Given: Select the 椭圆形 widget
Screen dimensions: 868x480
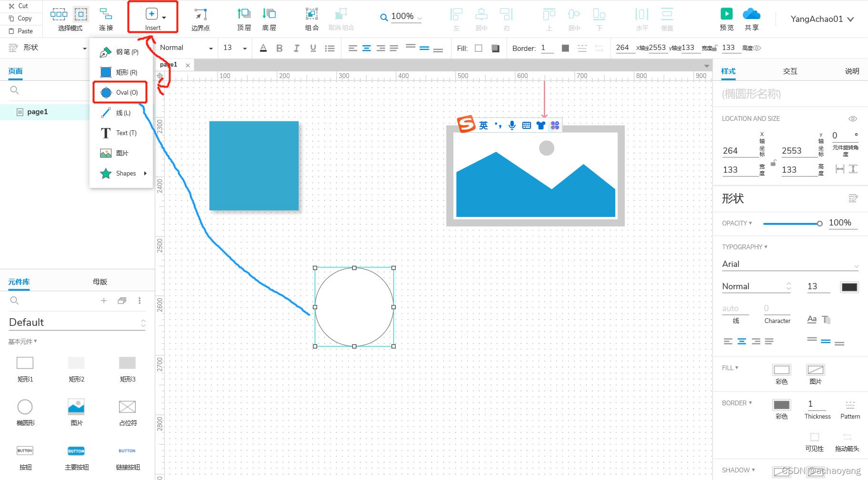Looking at the screenshot, I should pyautogui.click(x=25, y=413).
